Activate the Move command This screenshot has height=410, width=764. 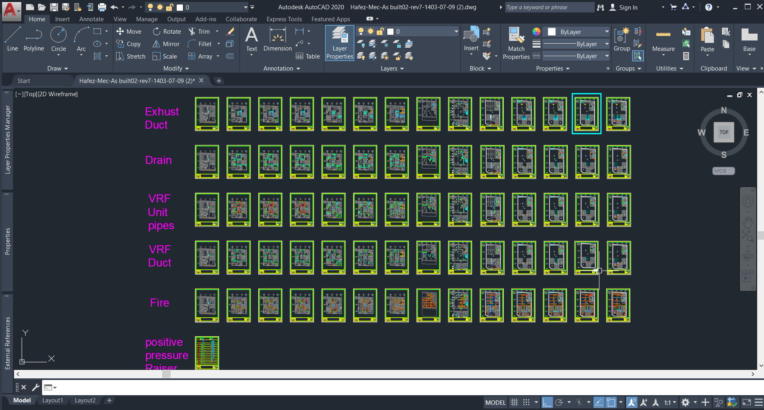click(x=129, y=31)
